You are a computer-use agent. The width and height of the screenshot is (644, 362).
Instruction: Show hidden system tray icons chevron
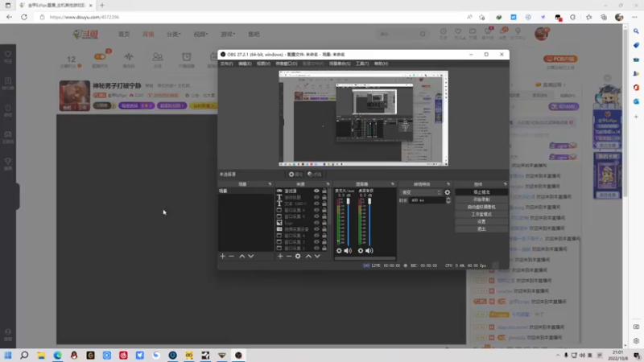point(558,356)
